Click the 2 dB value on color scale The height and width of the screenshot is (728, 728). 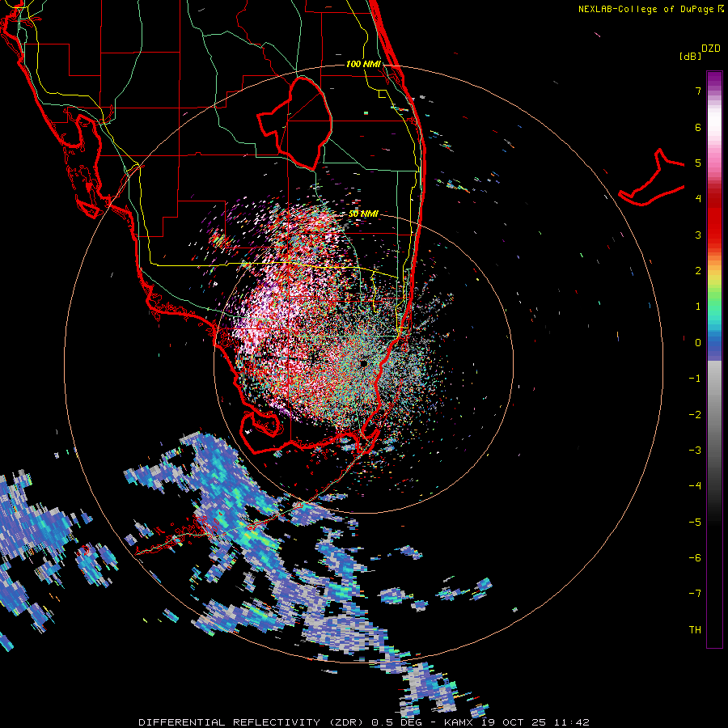698,271
